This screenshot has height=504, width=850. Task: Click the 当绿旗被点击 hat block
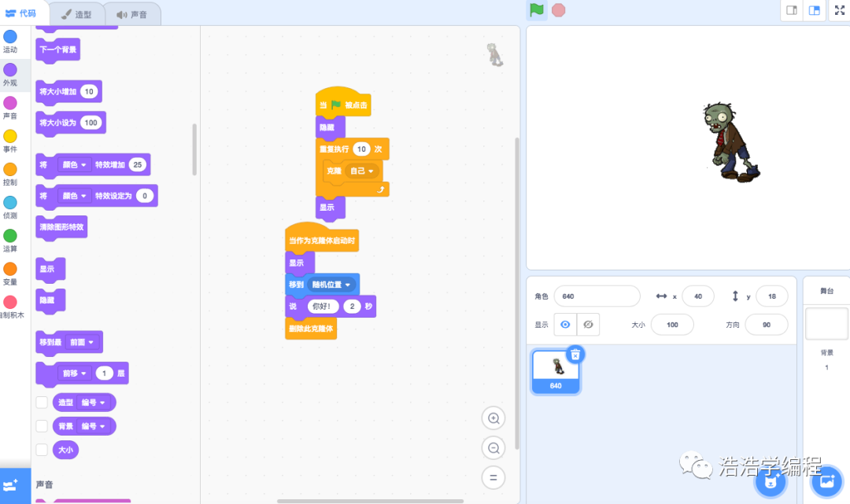click(x=343, y=102)
